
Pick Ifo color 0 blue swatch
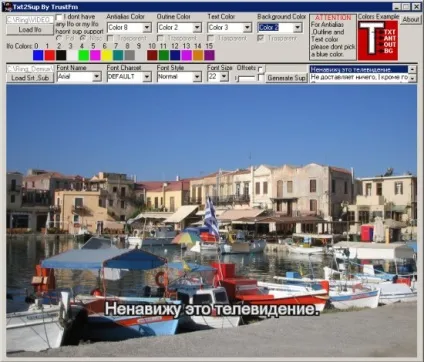[38, 55]
